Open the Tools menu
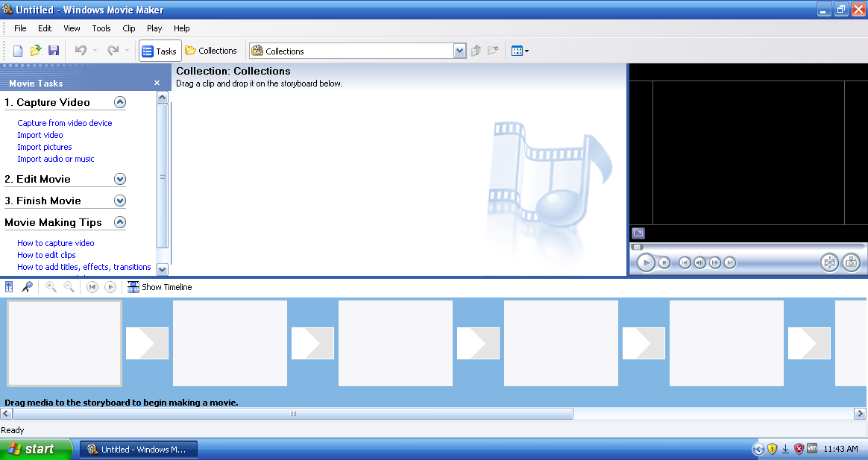 [101, 28]
